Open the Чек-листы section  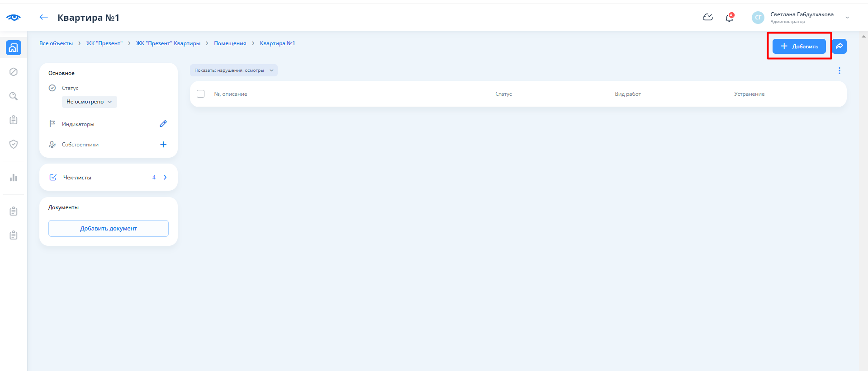click(109, 178)
